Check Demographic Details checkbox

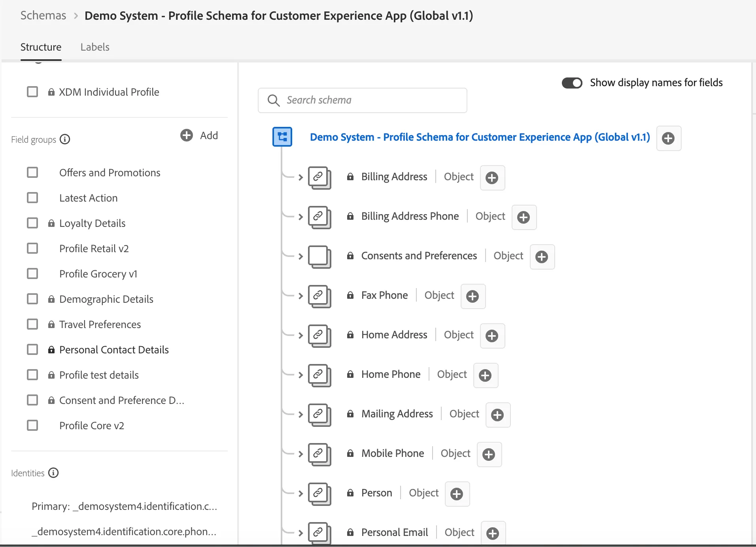32,299
